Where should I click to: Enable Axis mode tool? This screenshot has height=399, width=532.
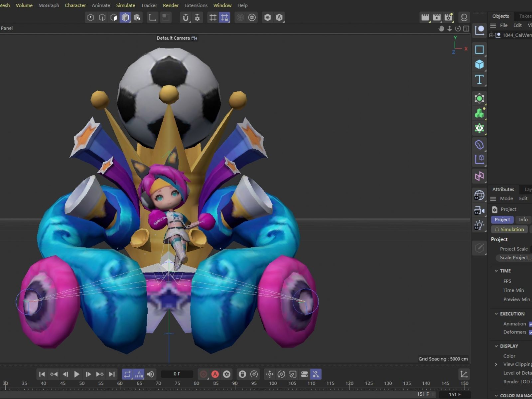[x=152, y=17]
